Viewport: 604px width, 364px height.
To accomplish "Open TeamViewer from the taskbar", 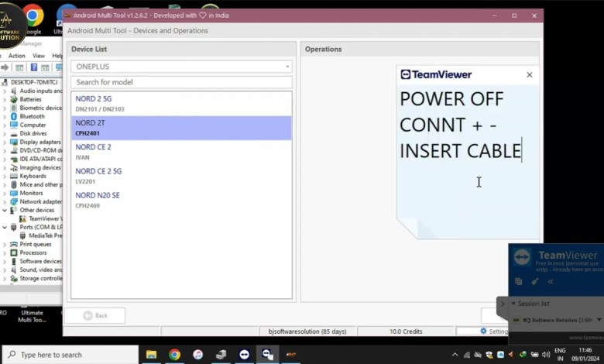I will 245,355.
